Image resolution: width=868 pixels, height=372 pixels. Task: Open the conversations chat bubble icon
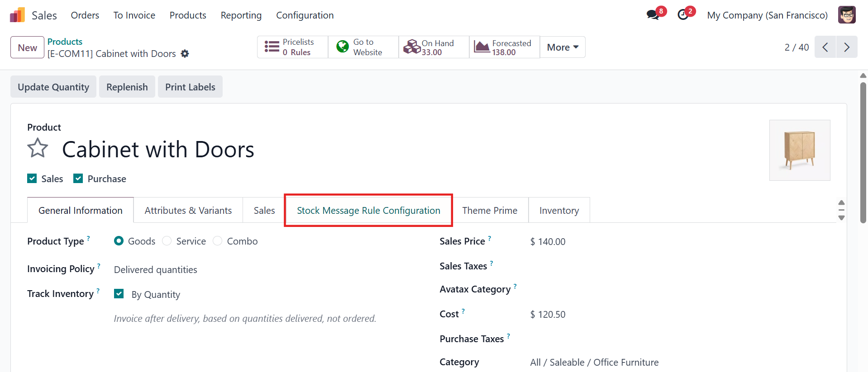click(x=653, y=15)
